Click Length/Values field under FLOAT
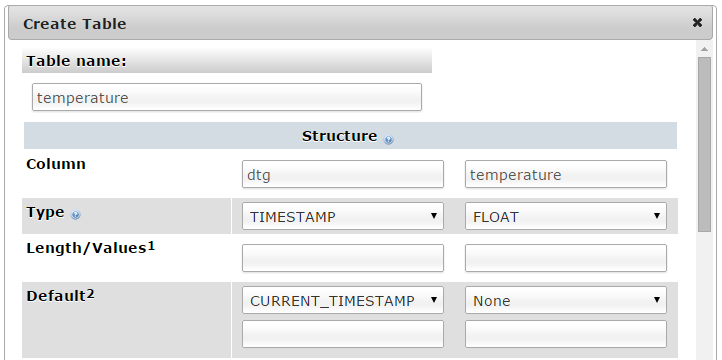 565,258
